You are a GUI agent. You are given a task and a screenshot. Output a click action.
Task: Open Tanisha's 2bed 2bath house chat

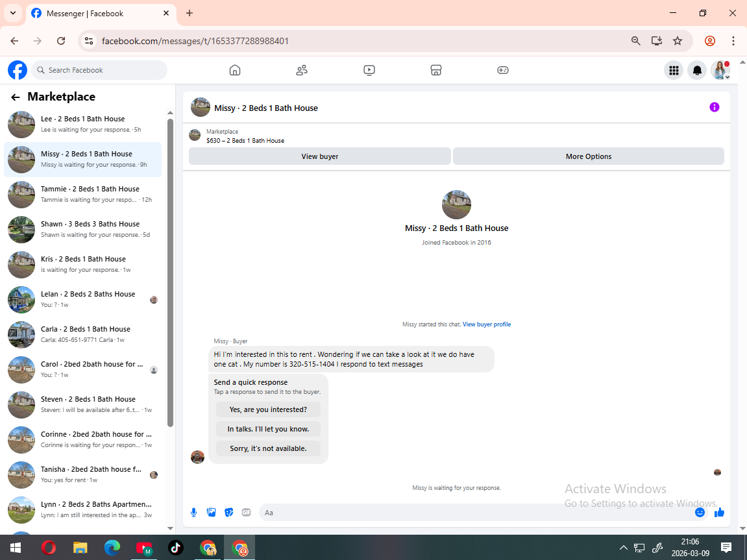tap(83, 474)
